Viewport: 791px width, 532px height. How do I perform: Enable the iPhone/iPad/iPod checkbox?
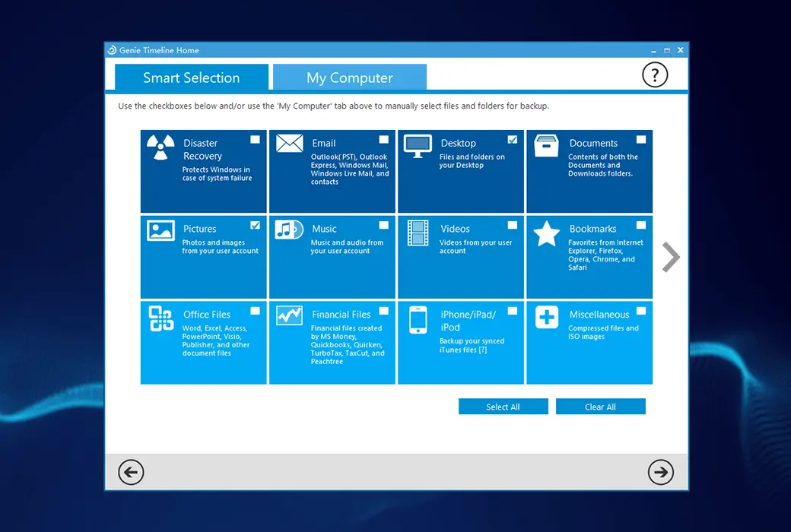click(513, 311)
